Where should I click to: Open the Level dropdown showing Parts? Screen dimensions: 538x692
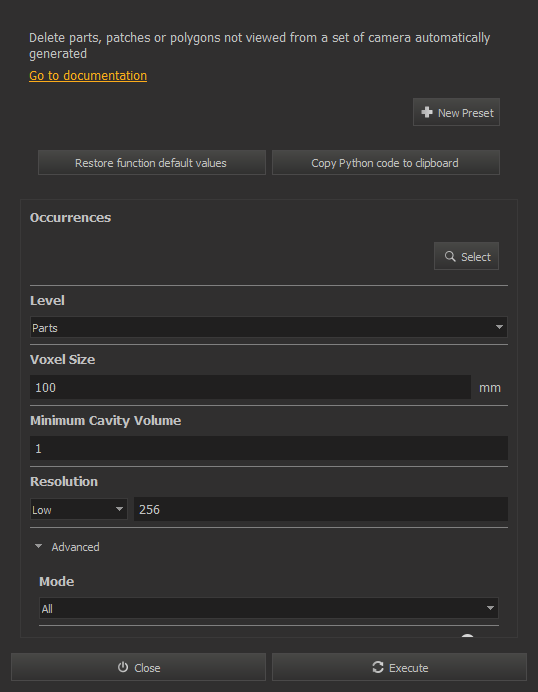coord(269,327)
